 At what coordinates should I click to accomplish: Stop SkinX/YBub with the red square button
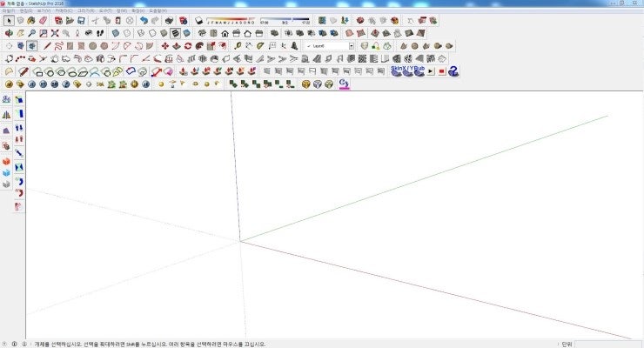tap(442, 71)
